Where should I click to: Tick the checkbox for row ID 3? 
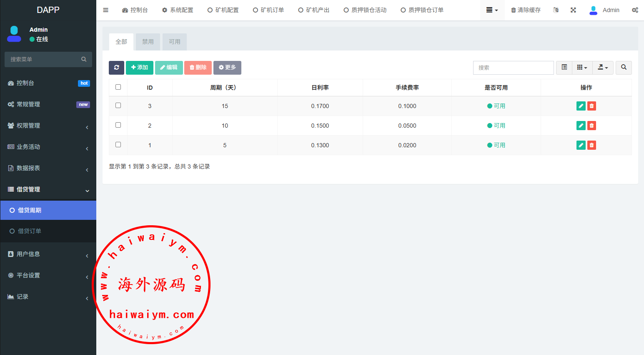pyautogui.click(x=118, y=106)
